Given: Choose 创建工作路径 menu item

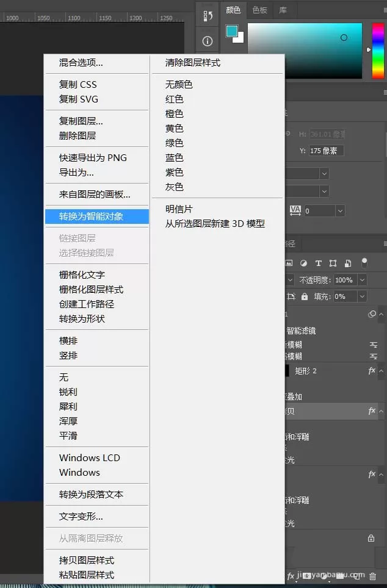Looking at the screenshot, I should [97, 304].
